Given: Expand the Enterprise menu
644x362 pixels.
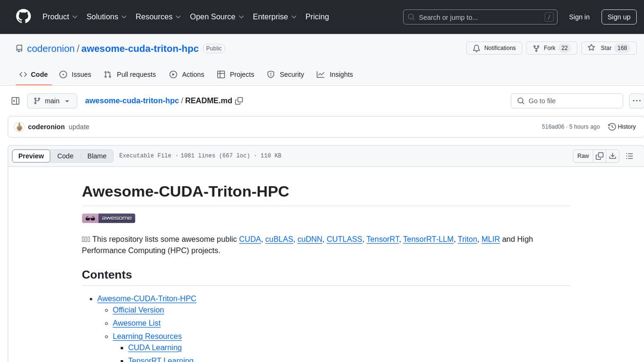Looking at the screenshot, I should (x=275, y=17).
